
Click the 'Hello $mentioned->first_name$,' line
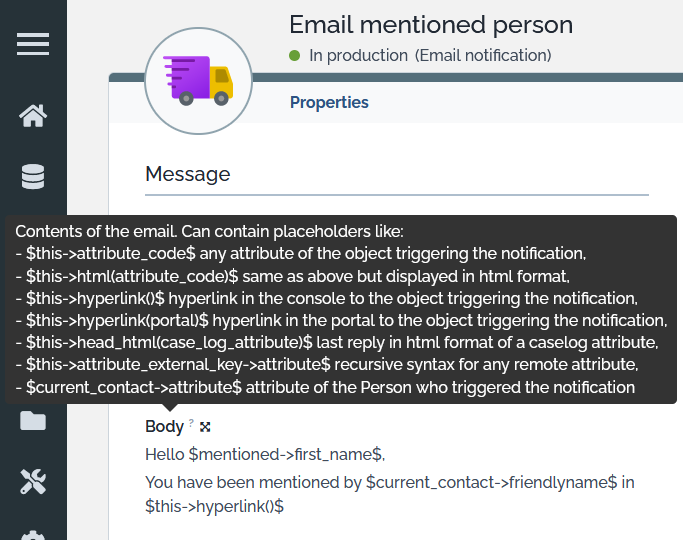pos(265,455)
